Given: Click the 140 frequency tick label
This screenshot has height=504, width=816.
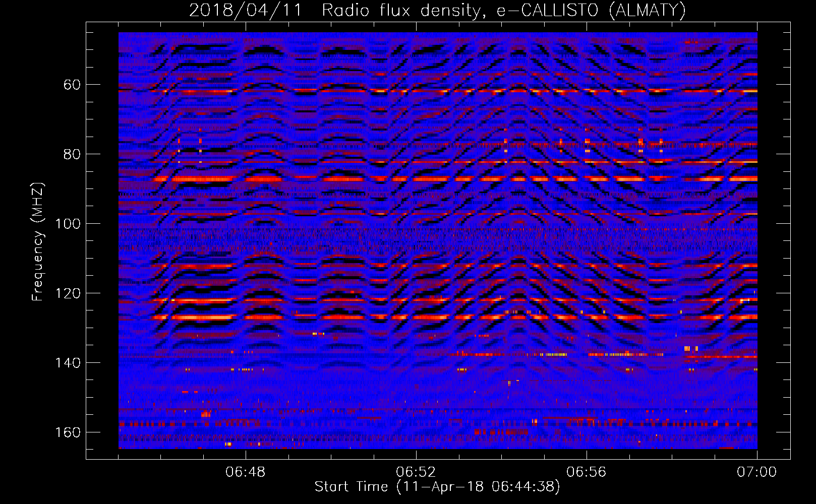Looking at the screenshot, I should [68, 363].
